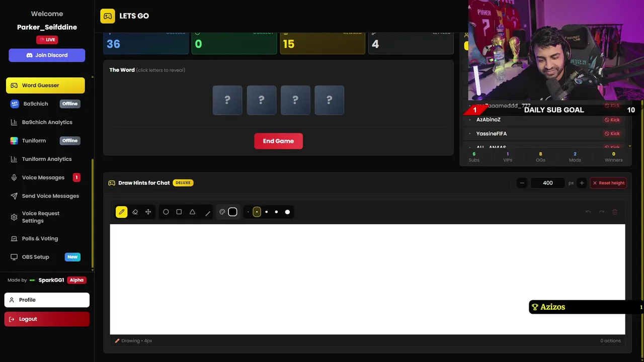
Task: End the current game
Action: pos(278,141)
